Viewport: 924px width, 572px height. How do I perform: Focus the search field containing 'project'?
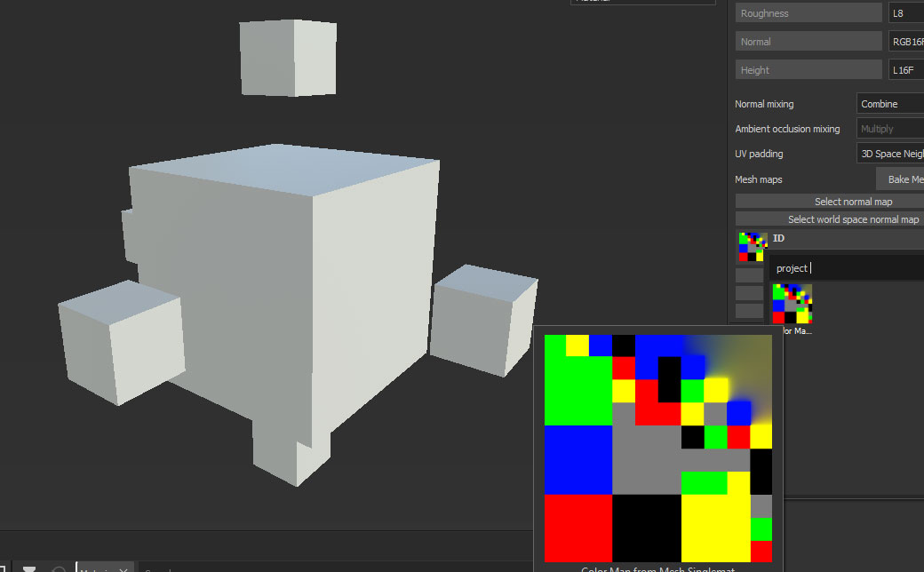coord(847,268)
